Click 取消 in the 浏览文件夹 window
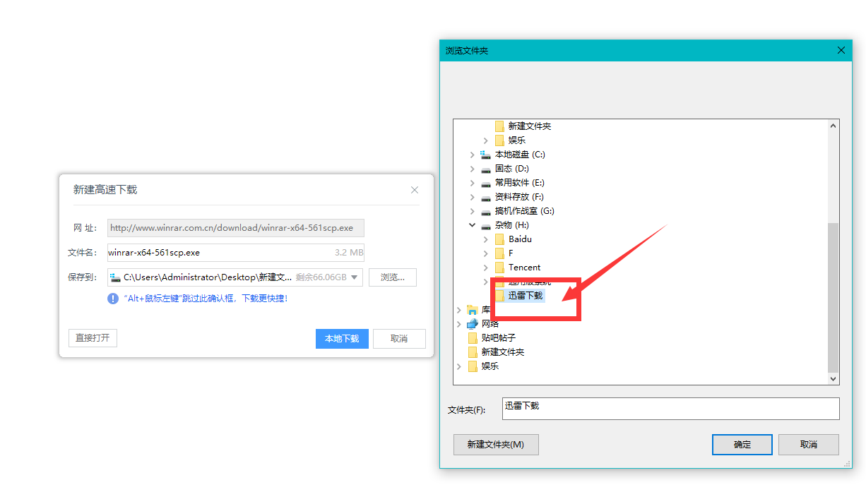866x504 pixels. click(x=809, y=445)
